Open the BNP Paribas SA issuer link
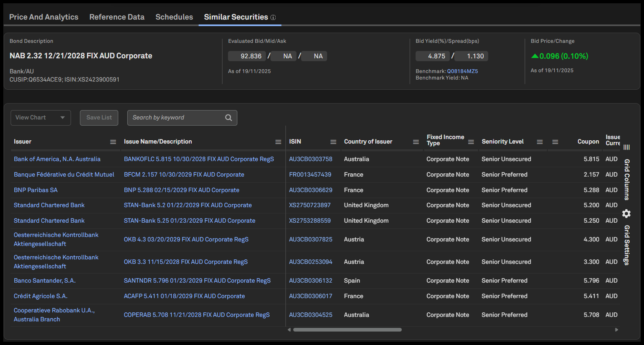The width and height of the screenshot is (644, 345). point(35,190)
